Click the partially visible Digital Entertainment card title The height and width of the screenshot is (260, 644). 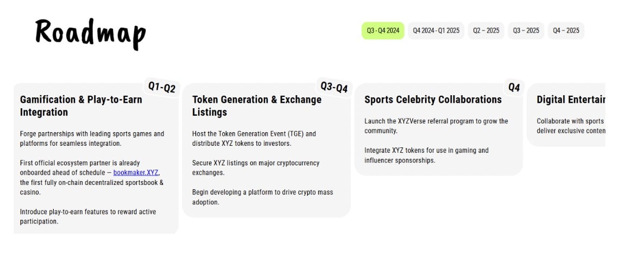coord(570,100)
